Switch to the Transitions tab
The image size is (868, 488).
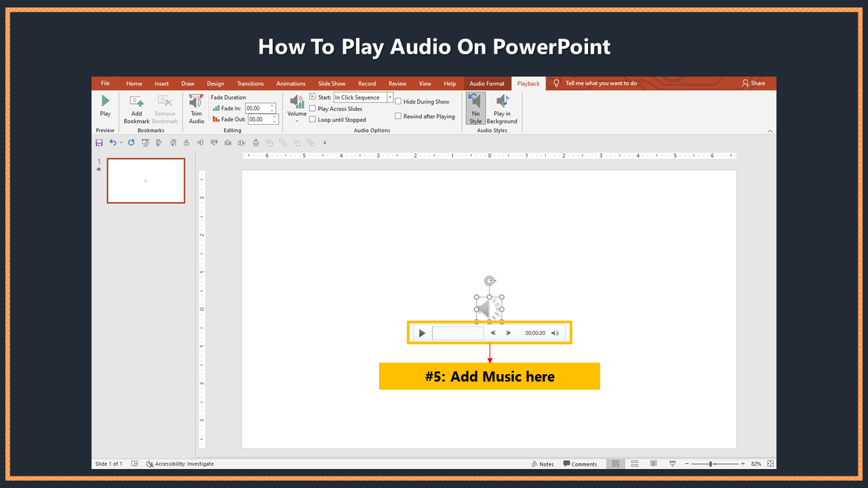[x=250, y=83]
